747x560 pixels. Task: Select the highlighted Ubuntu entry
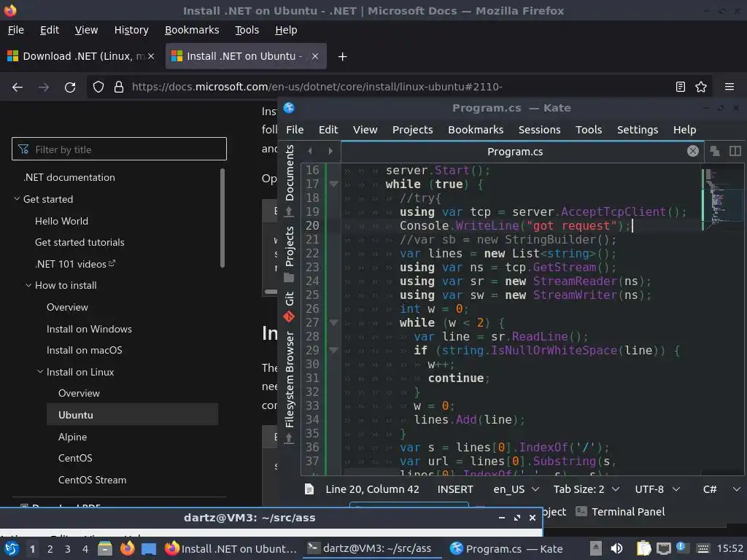coord(133,415)
